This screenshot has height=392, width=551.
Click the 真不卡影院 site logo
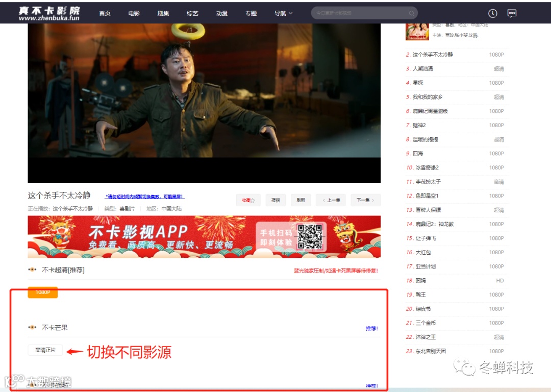coord(49,13)
